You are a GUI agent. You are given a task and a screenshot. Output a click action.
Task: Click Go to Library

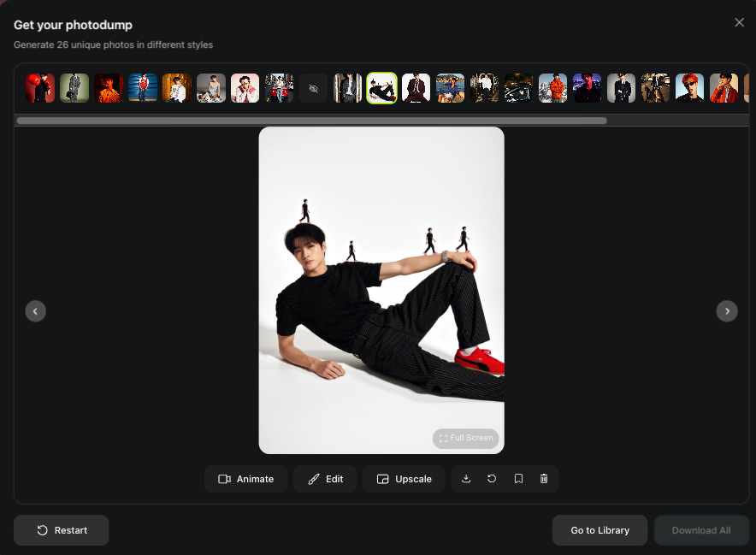(x=599, y=530)
